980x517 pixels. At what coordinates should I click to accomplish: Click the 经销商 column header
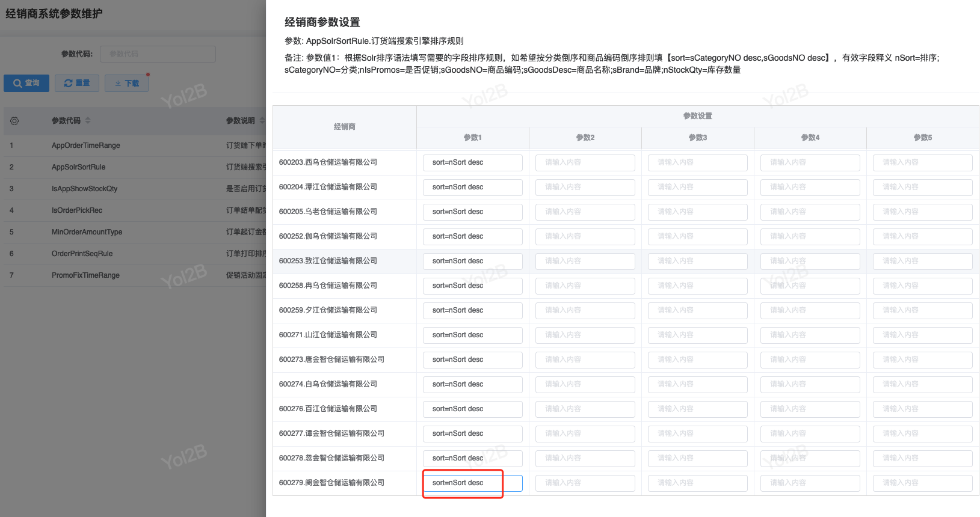click(x=345, y=127)
